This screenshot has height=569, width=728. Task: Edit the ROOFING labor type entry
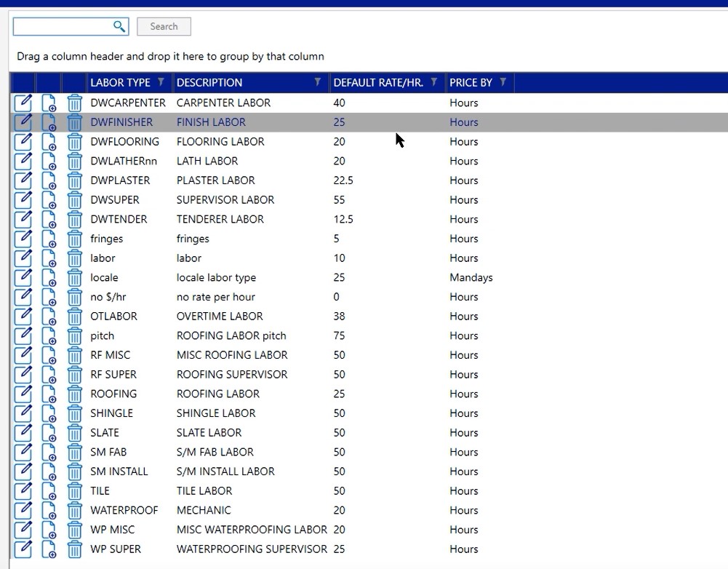tap(23, 394)
